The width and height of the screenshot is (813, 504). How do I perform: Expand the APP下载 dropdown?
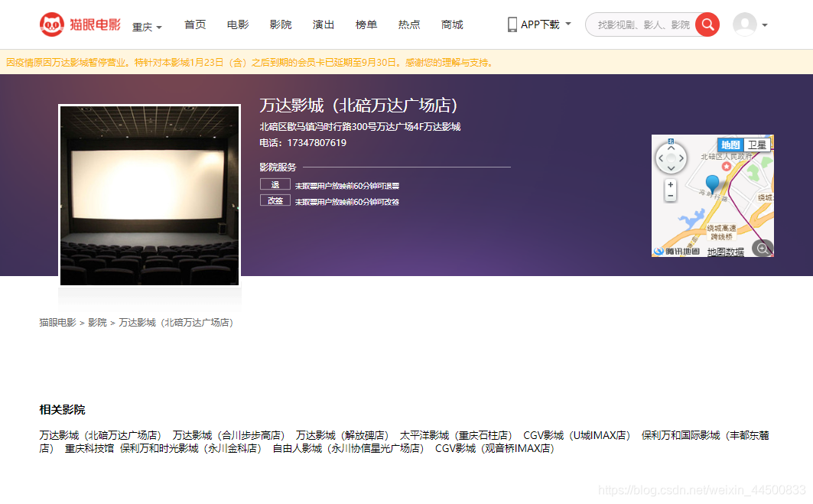[567, 24]
